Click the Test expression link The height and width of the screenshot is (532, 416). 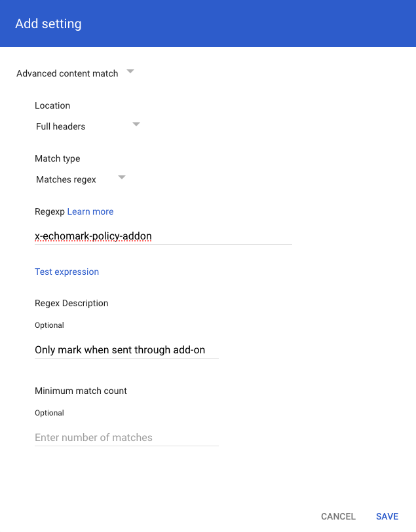tap(67, 272)
